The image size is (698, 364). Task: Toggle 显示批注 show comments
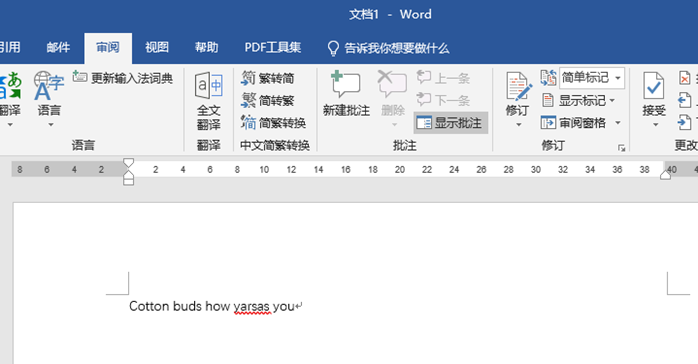[x=450, y=123]
